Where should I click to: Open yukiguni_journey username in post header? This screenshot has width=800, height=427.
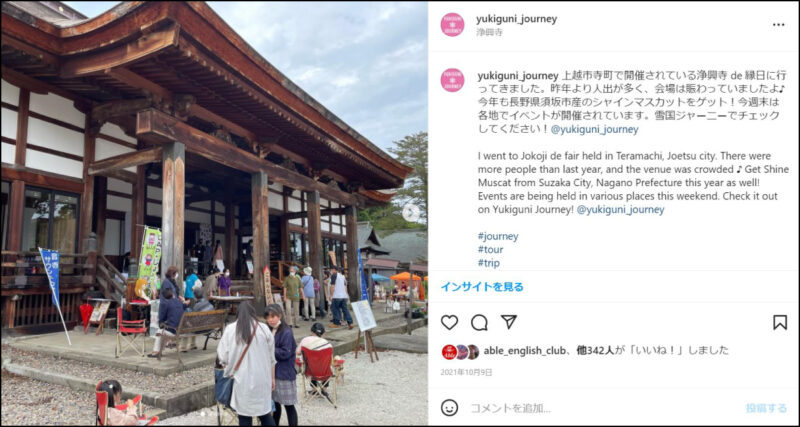[x=516, y=19]
